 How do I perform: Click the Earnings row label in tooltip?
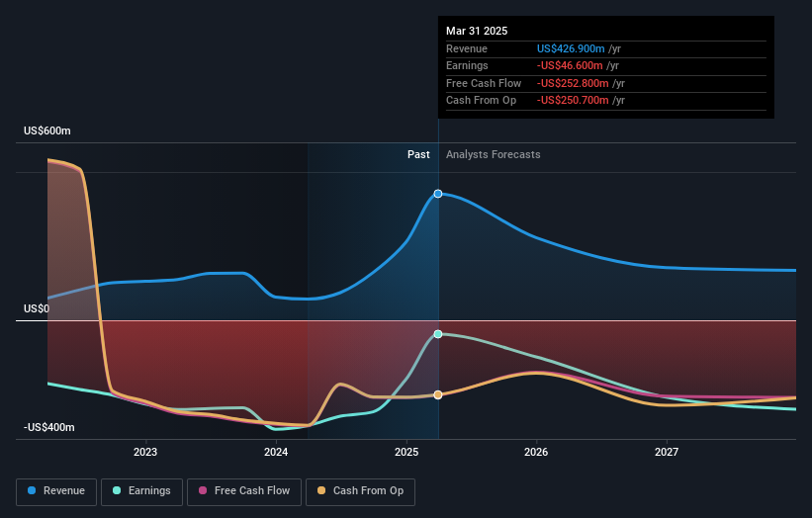[x=467, y=65]
